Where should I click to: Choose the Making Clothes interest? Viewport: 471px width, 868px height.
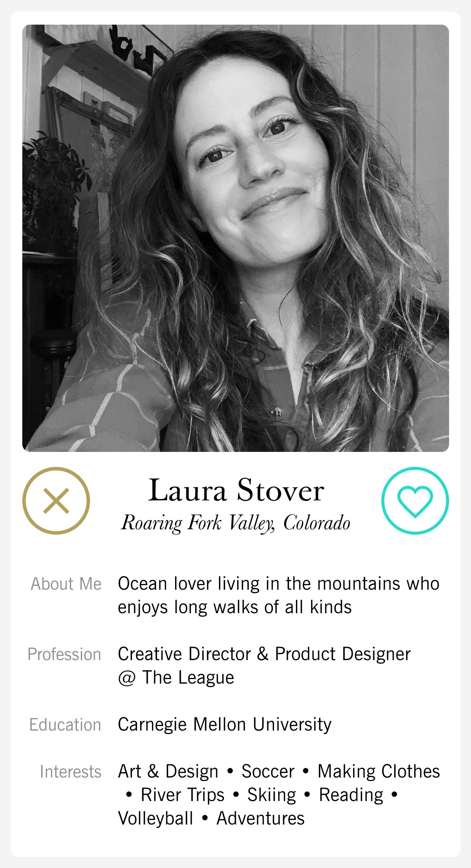379,771
